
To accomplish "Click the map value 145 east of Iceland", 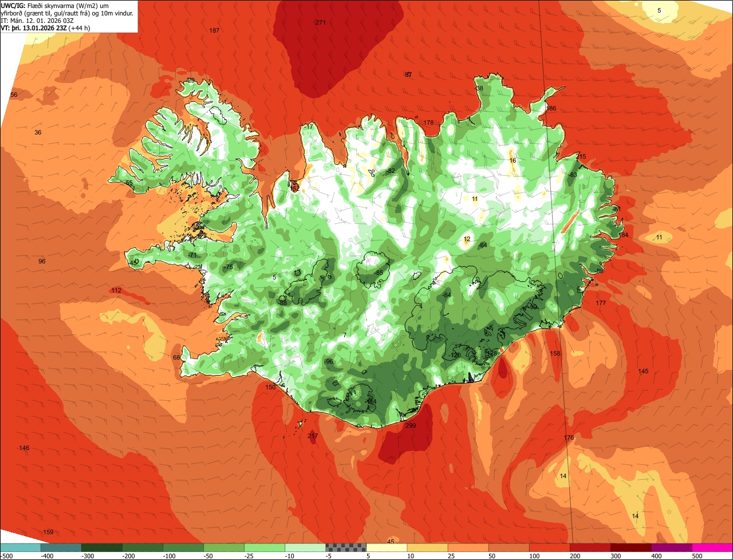I will tap(644, 372).
